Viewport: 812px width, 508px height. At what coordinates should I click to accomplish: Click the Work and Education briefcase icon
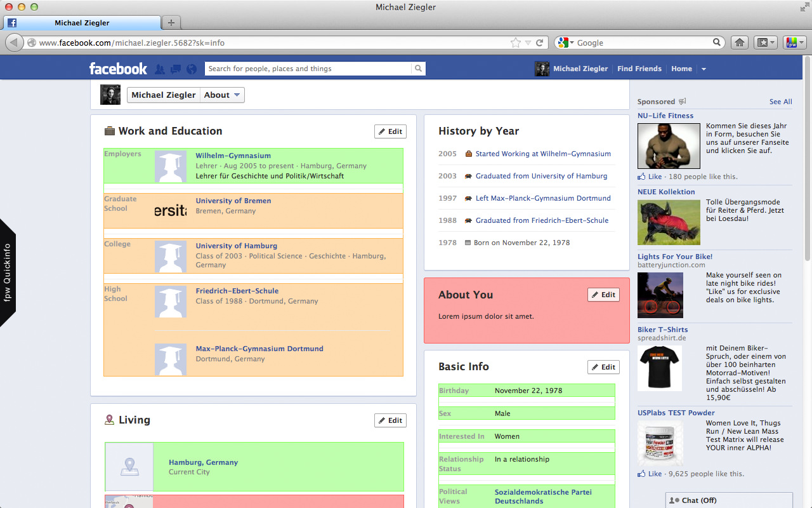click(110, 131)
